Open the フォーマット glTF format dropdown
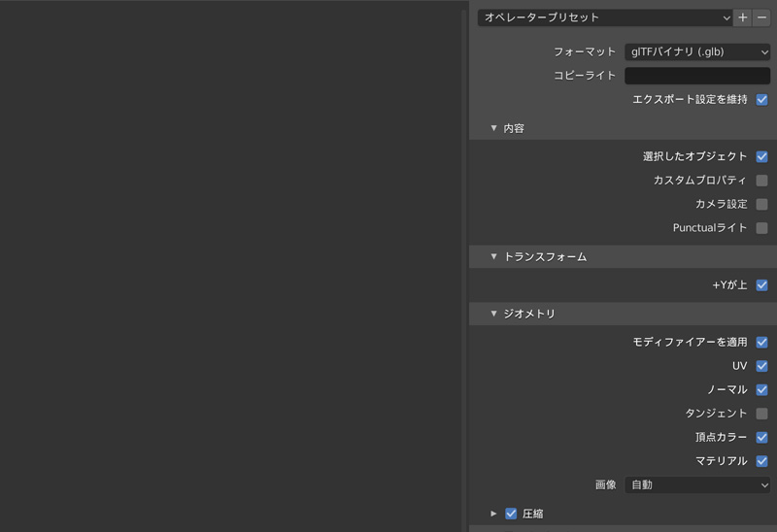Screen dimensions: 777x532 pyautogui.click(x=697, y=51)
